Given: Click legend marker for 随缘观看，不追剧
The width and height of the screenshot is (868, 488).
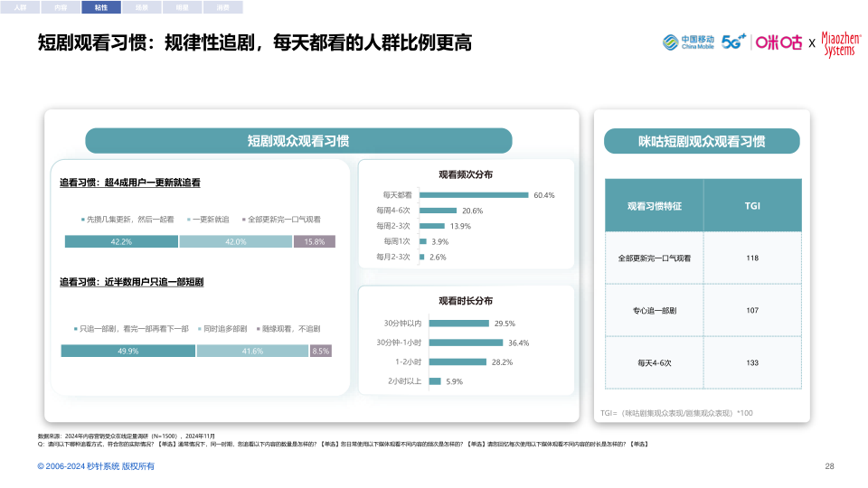Looking at the screenshot, I should point(258,329).
